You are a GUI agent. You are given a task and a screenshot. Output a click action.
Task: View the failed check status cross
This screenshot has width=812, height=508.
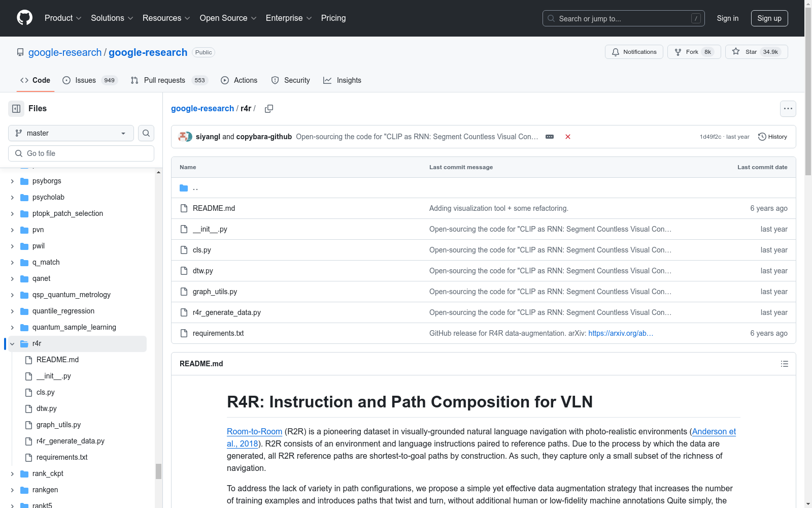568,137
